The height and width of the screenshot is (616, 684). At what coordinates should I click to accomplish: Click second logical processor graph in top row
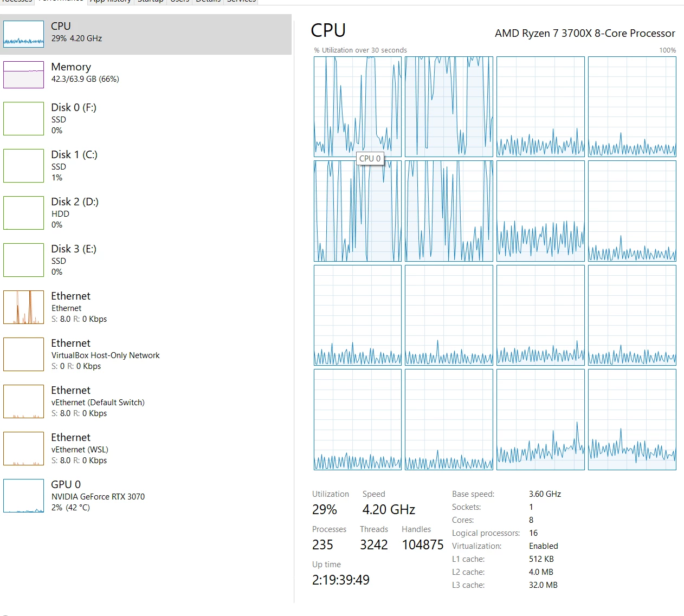449,107
